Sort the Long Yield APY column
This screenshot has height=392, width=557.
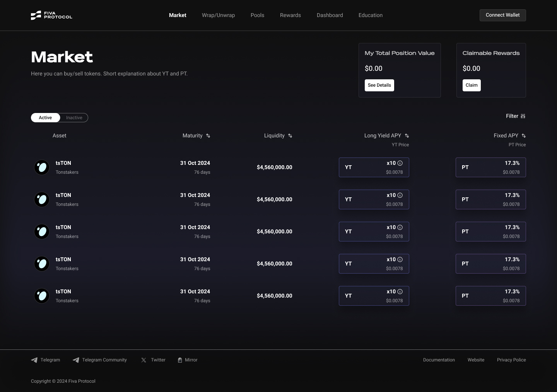[407, 136]
